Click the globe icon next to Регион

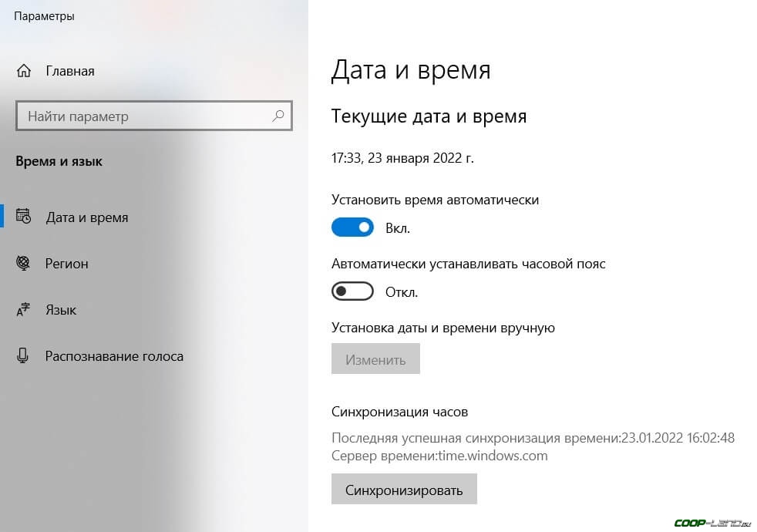tap(23, 264)
